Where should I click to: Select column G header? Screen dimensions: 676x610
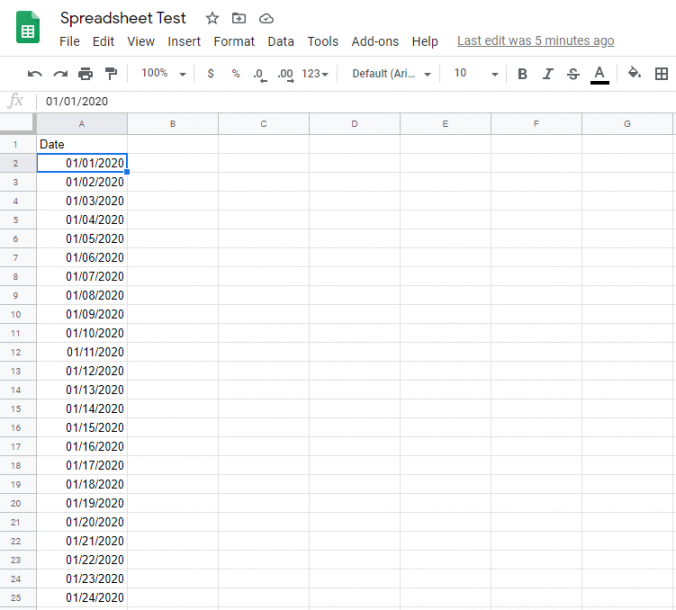(627, 124)
